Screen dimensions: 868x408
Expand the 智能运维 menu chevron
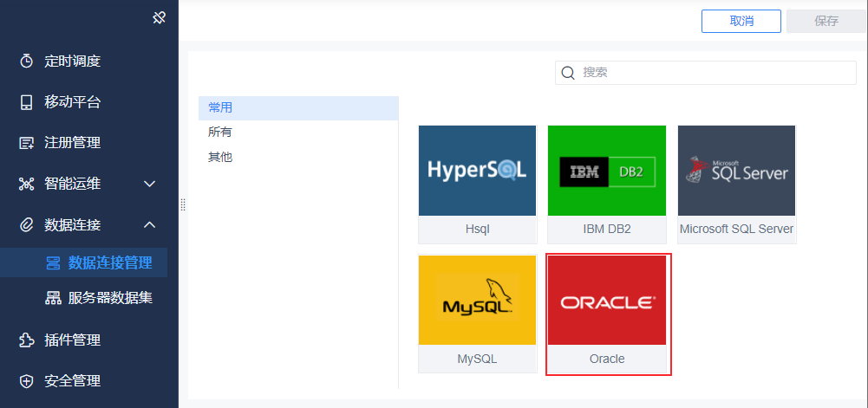[x=149, y=185]
